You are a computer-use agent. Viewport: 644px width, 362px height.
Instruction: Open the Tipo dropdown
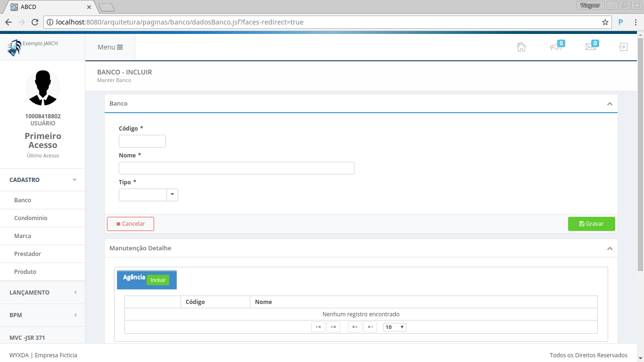click(172, 195)
